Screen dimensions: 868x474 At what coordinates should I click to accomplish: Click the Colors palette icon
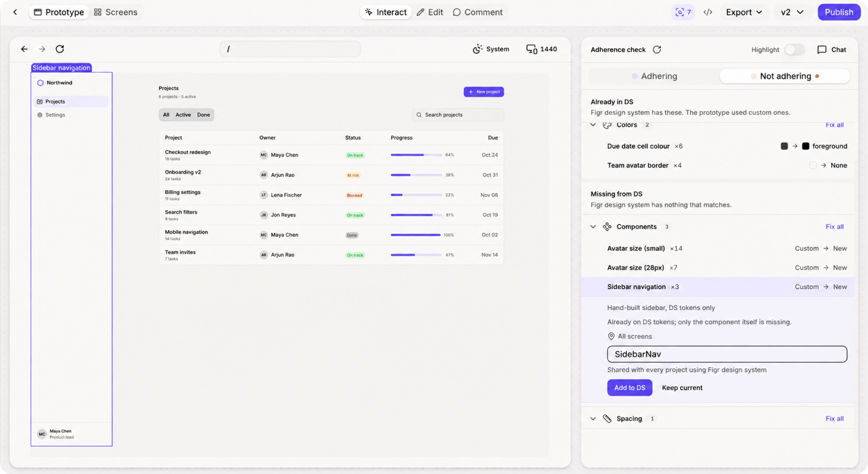pyautogui.click(x=607, y=125)
